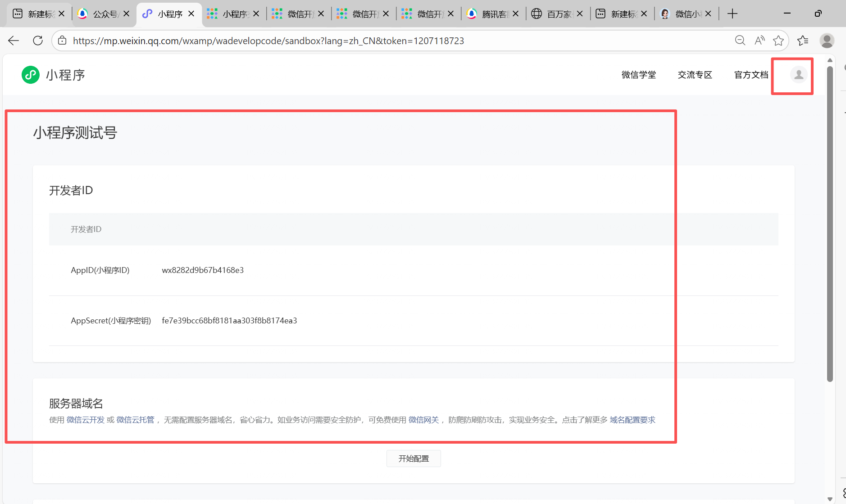Minimize the browser window
The width and height of the screenshot is (846, 504).
(787, 14)
